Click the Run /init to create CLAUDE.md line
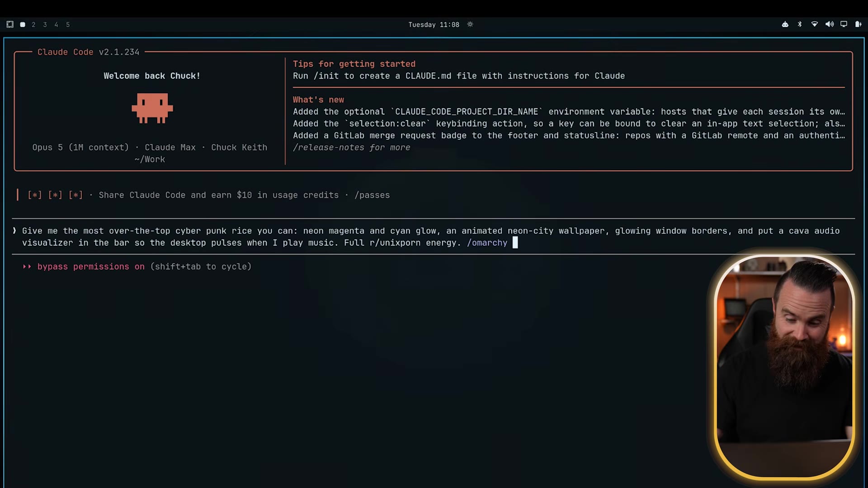Image resolution: width=868 pixels, height=488 pixels. pyautogui.click(x=459, y=76)
